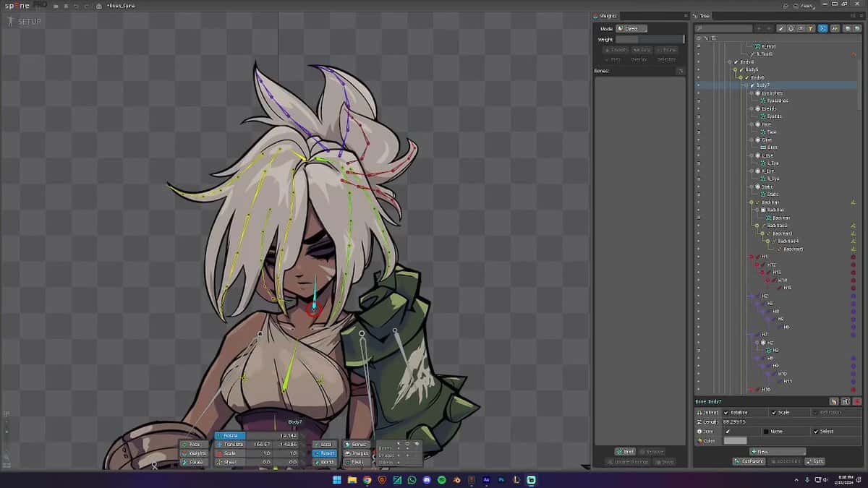Select the Pose tool
This screenshot has height=488, width=868.
coord(194,445)
